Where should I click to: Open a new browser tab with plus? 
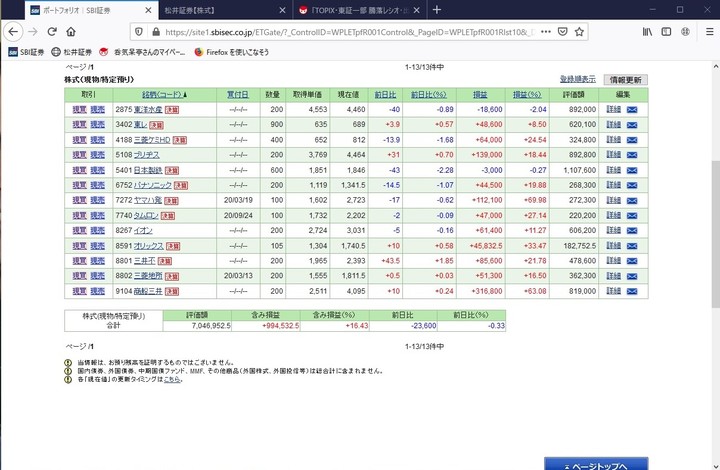pyautogui.click(x=437, y=9)
